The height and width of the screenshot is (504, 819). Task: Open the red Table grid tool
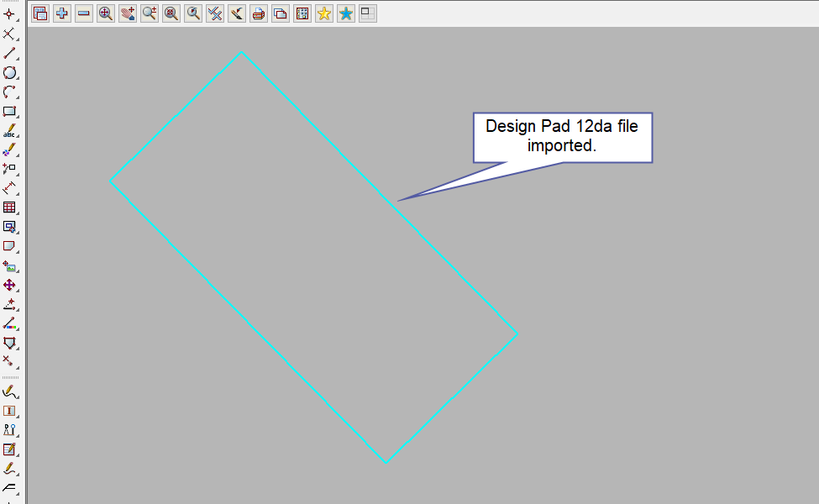9,207
